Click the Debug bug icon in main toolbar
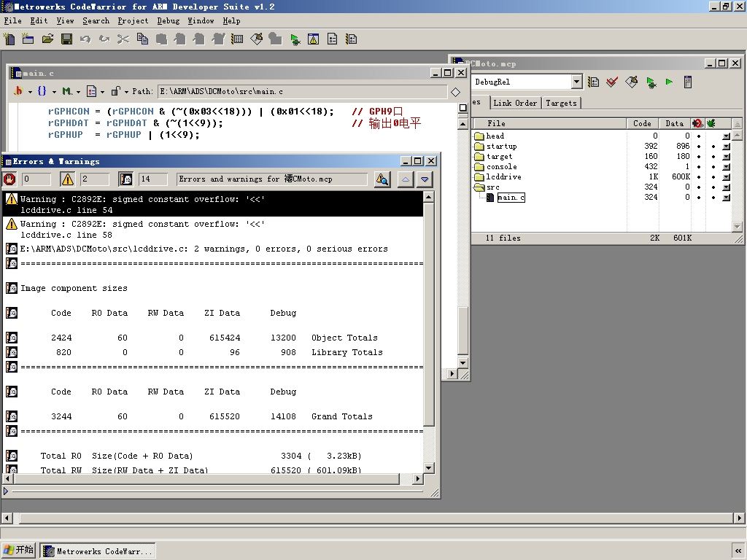This screenshot has width=747, height=560. 295,39
